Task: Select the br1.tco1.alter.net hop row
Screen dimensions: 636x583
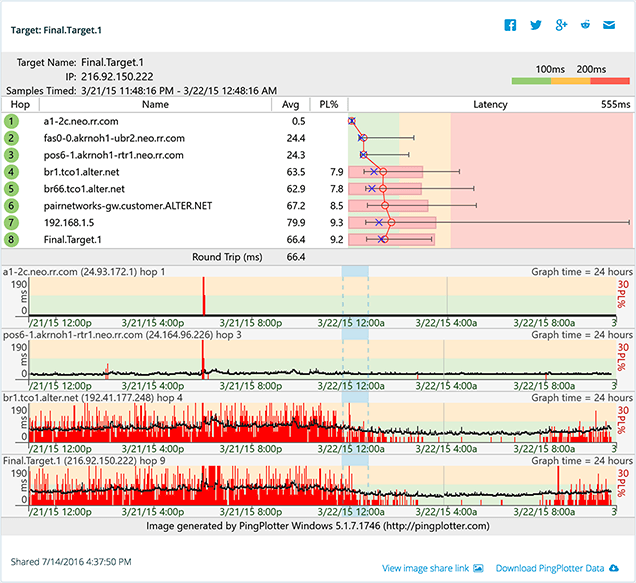Action: coord(82,172)
